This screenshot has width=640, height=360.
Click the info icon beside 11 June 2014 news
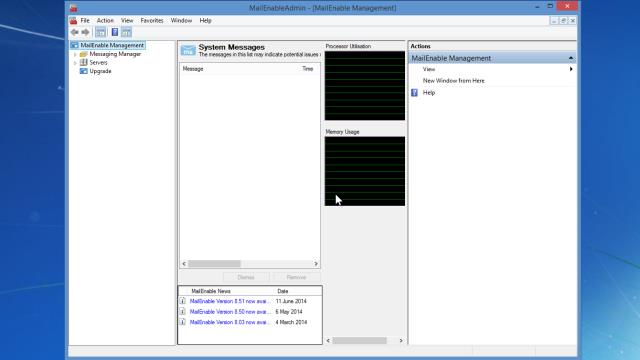tap(182, 301)
